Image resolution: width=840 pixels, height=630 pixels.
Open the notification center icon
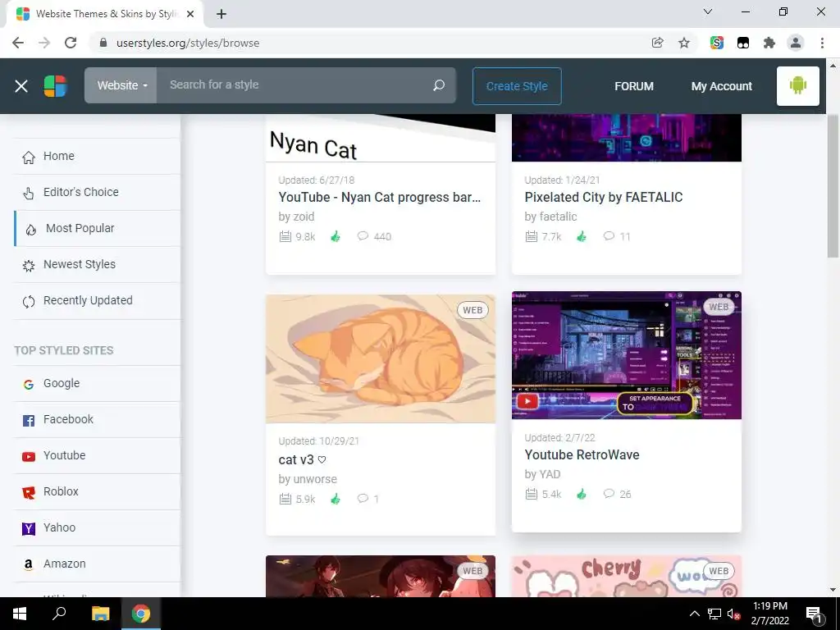814,614
